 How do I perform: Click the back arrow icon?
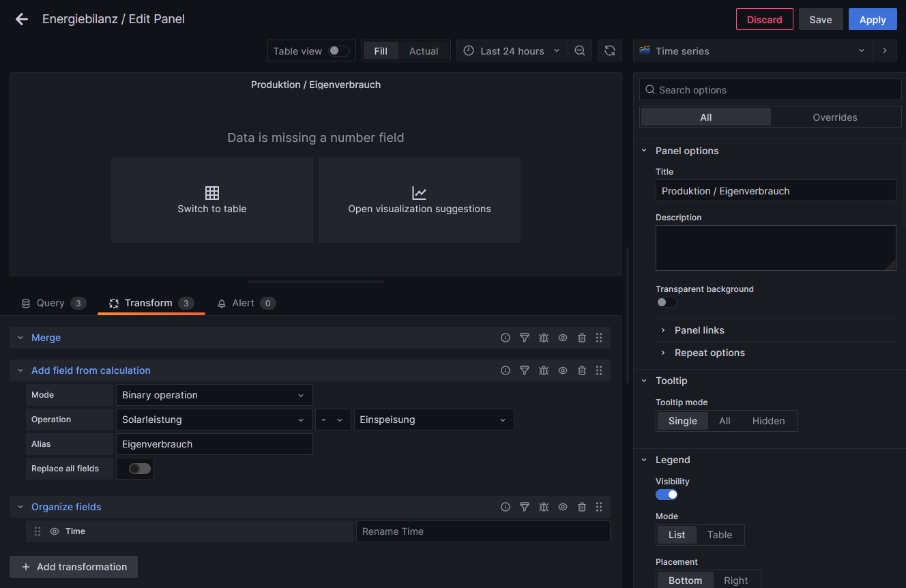coord(22,19)
